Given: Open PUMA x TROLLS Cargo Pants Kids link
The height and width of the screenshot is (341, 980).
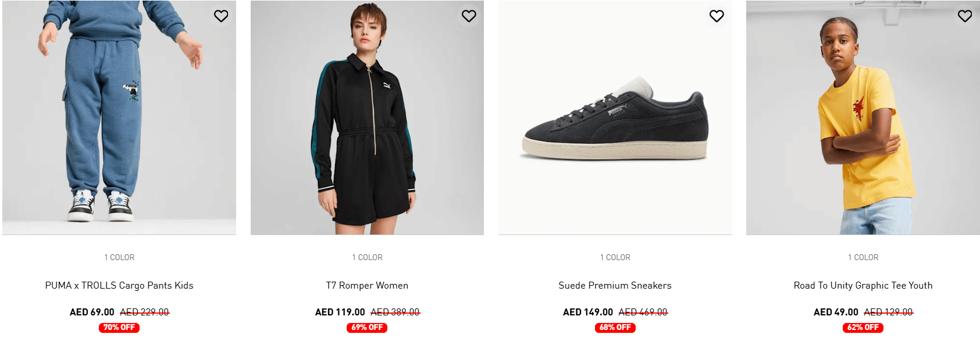Looking at the screenshot, I should point(119,286).
